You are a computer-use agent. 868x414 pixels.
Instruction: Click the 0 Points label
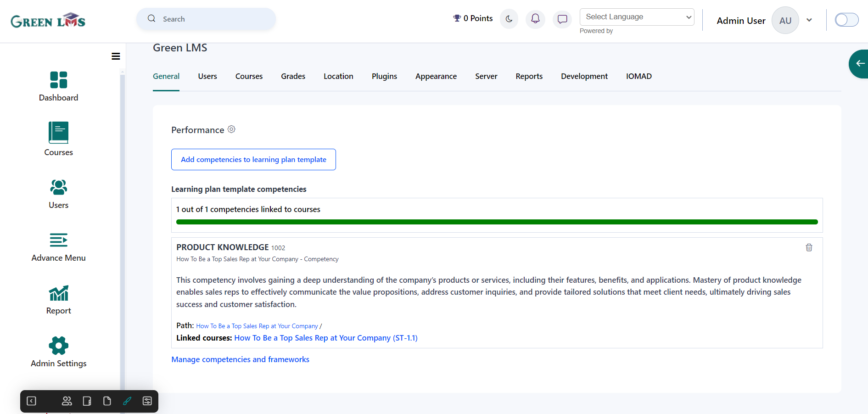click(478, 18)
